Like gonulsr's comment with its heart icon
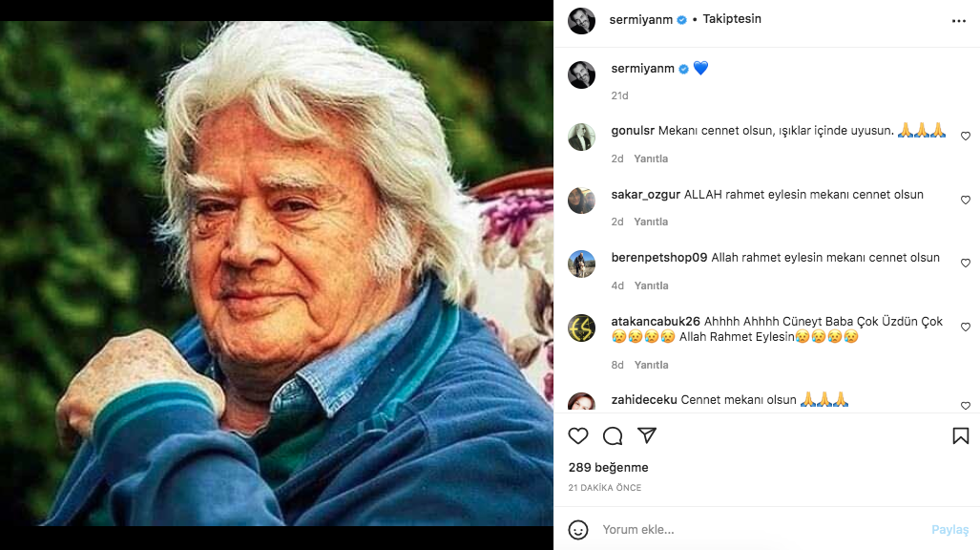This screenshot has width=980, height=550. 965,137
